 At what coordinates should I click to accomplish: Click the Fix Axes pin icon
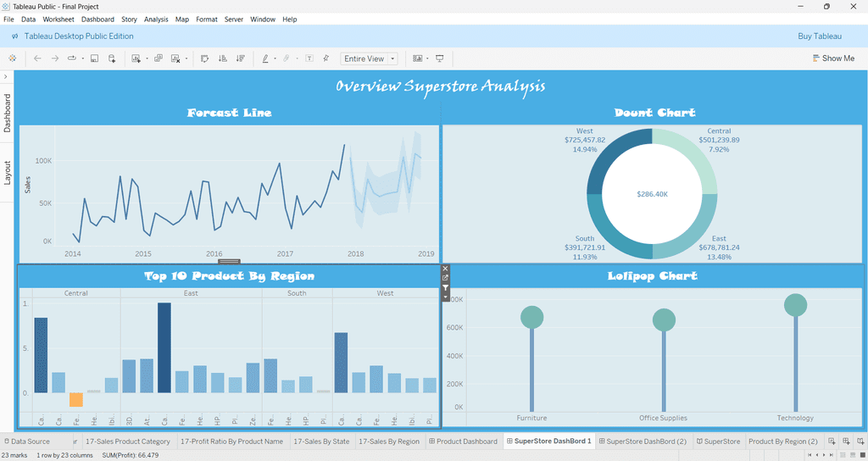pyautogui.click(x=326, y=58)
